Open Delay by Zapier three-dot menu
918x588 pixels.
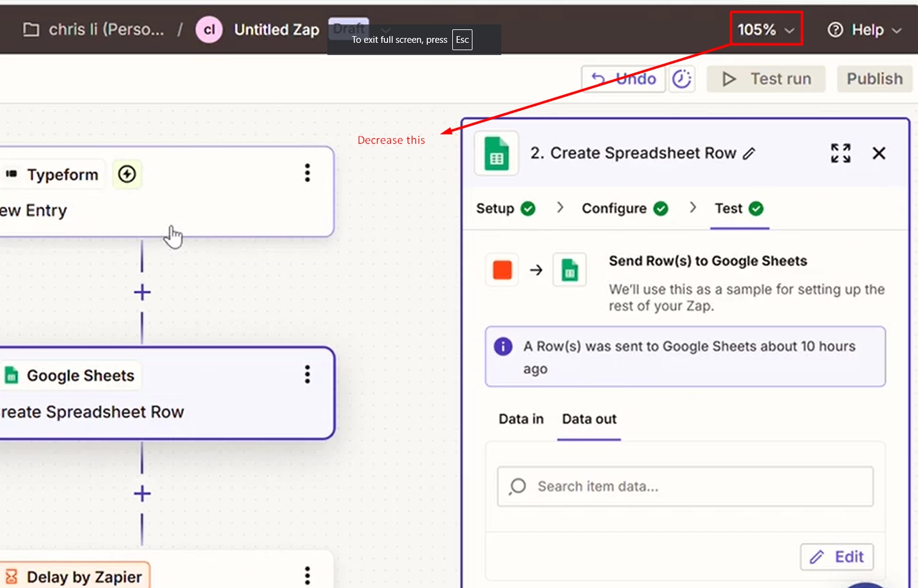pos(307,576)
